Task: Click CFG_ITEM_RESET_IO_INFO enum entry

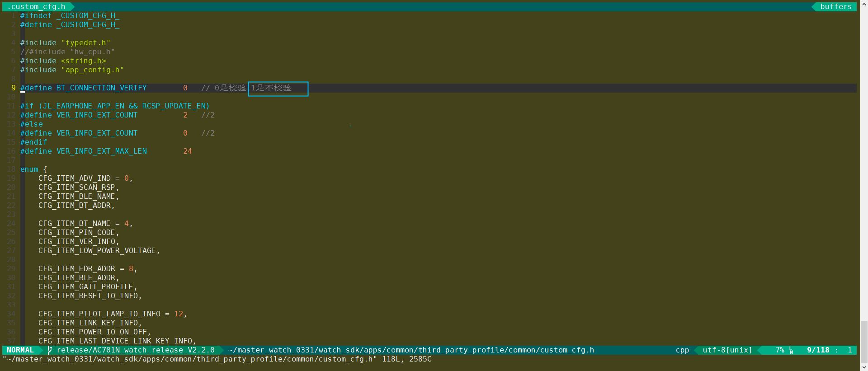Action: pyautogui.click(x=88, y=296)
